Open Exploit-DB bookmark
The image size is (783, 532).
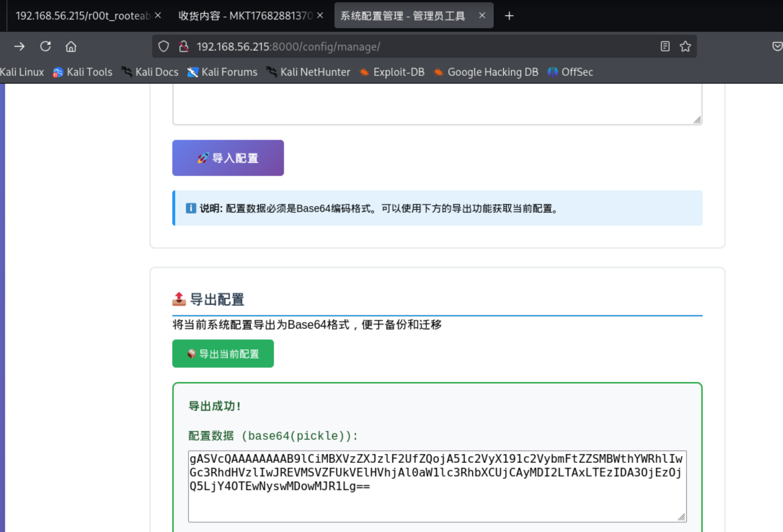(392, 72)
